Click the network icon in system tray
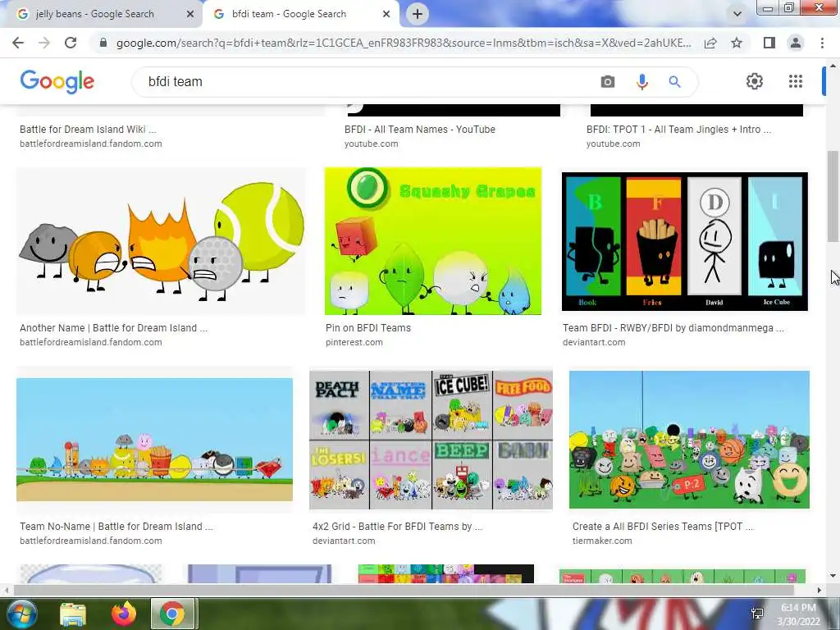Viewport: 840px width, 630px height. tap(757, 614)
